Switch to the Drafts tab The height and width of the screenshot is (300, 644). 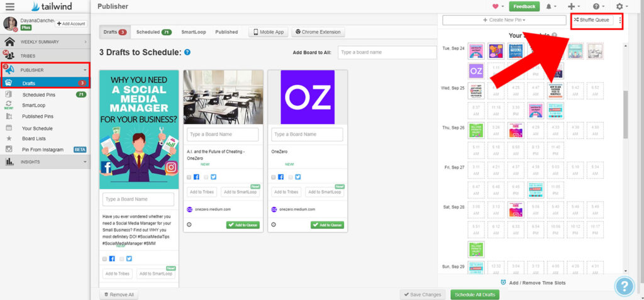[115, 32]
